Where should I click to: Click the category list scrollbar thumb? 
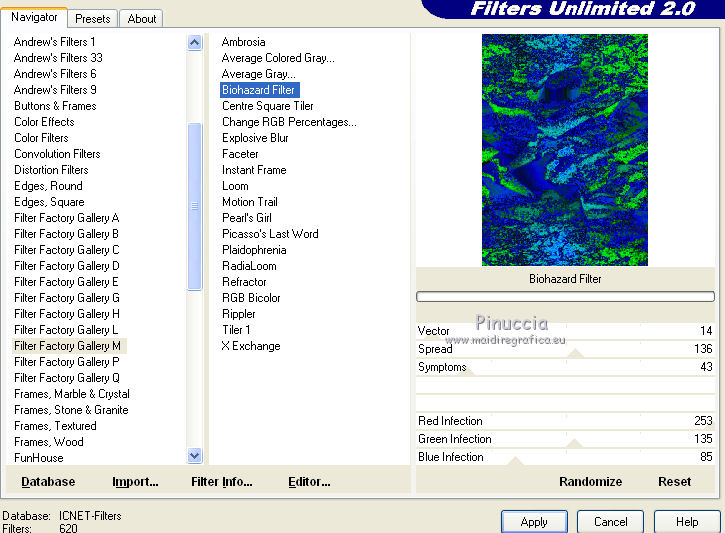(x=195, y=206)
